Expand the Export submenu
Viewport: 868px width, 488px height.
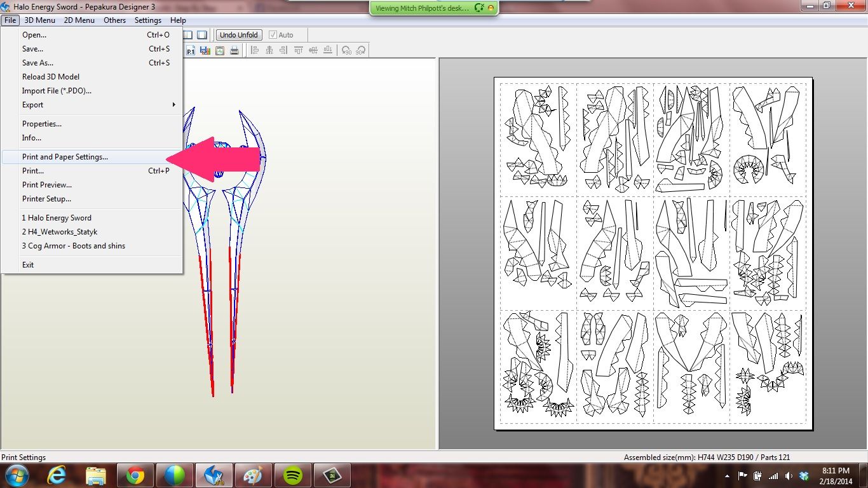tap(92, 105)
